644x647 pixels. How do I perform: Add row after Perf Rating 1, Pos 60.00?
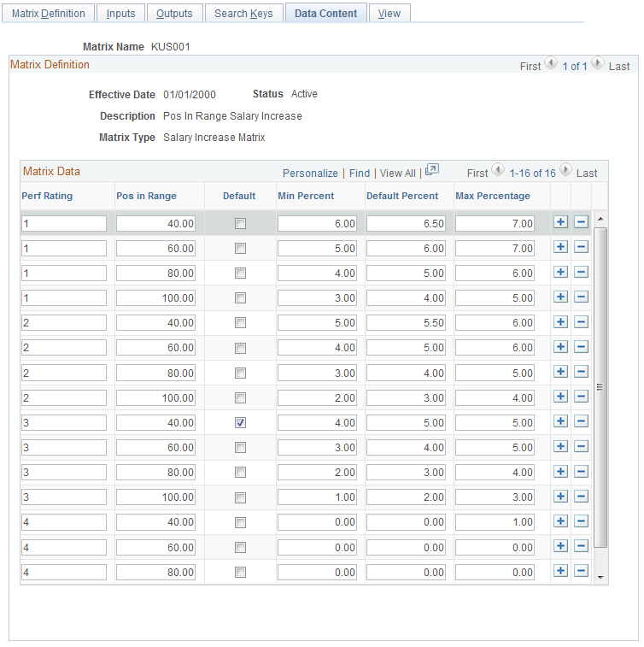pyautogui.click(x=560, y=247)
